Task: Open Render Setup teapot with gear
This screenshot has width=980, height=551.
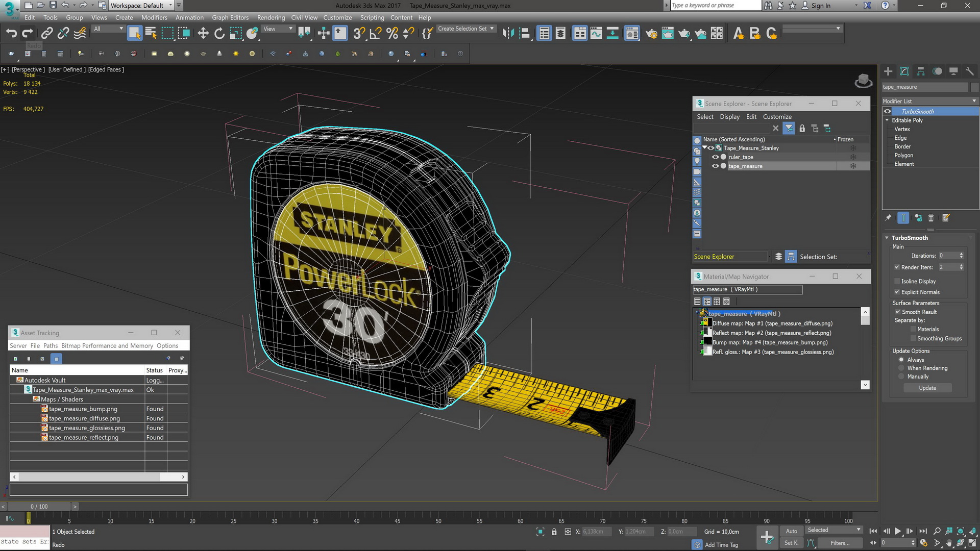Action: tap(651, 34)
